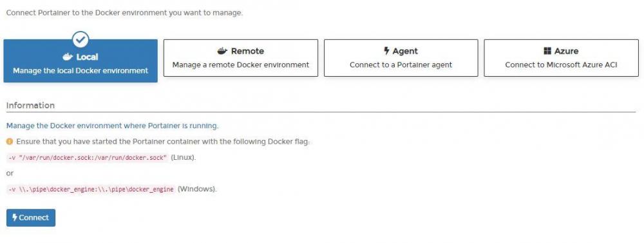Screen dimensions: 644x243
Task: Click the checkmark circle above Local tile
Action: pyautogui.click(x=80, y=39)
